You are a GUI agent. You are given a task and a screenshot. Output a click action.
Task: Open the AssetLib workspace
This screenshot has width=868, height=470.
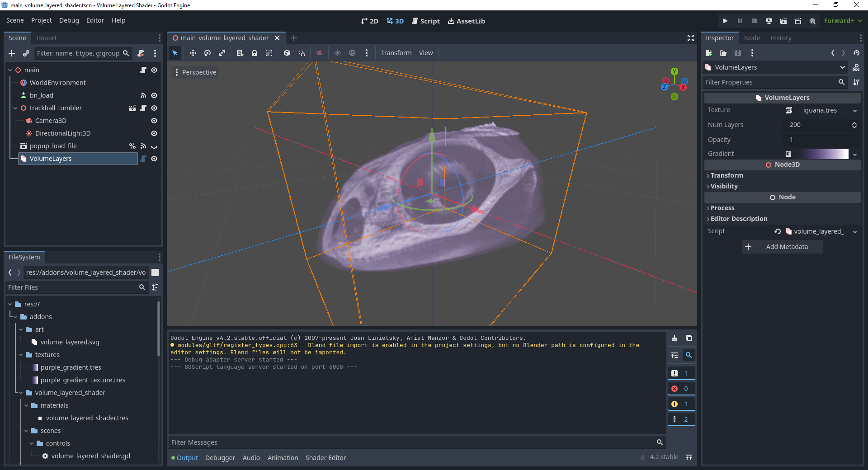(466, 21)
